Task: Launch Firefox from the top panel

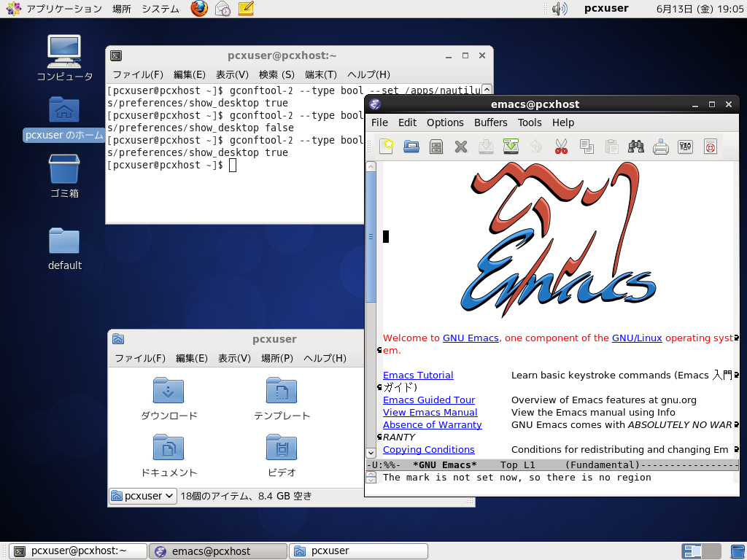Action: click(x=199, y=9)
